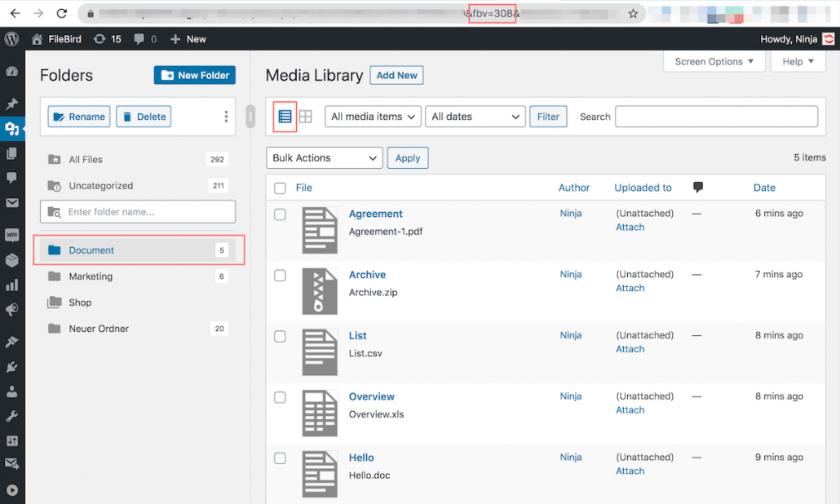
Task: Switch to grid view mode
Action: click(x=305, y=117)
